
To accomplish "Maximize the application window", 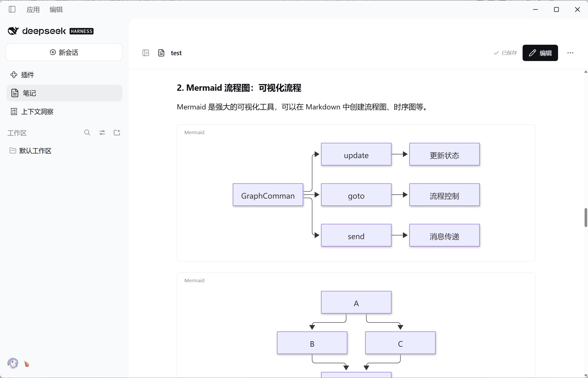I will (x=556, y=9).
